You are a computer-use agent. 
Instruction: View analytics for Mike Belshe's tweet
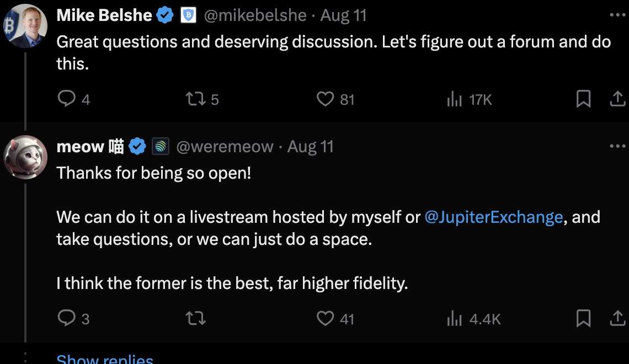454,99
